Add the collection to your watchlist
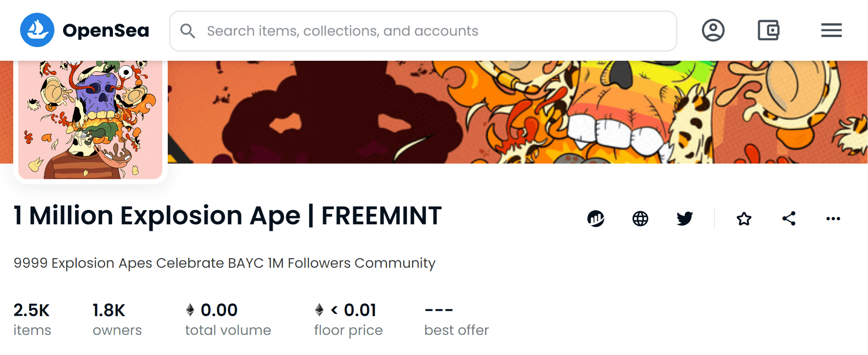Screen dimensions: 868x355 744,218
